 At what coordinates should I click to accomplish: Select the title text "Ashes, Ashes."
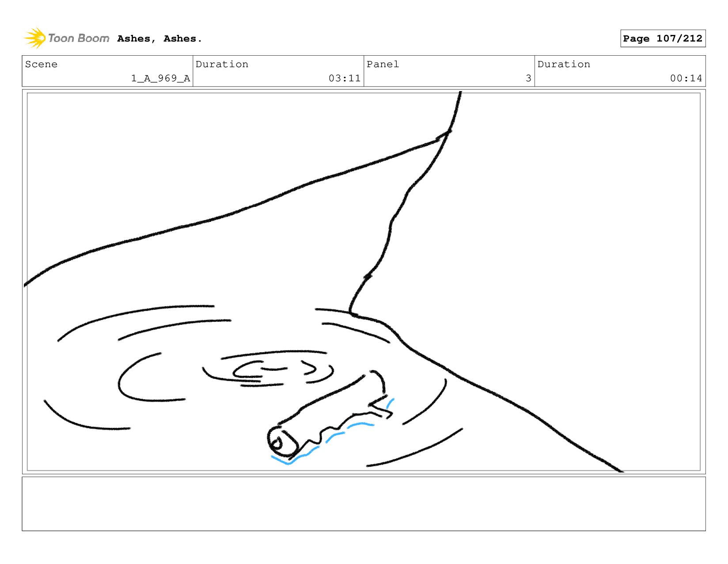pos(159,39)
